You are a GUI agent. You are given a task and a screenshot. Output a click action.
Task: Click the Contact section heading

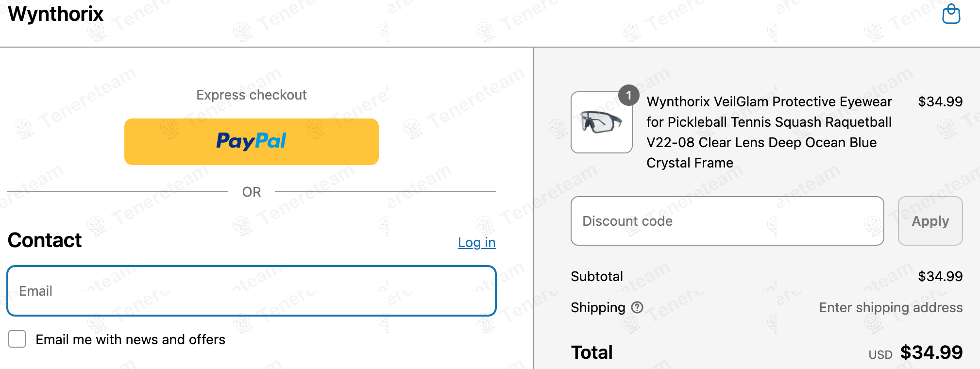pos(45,240)
